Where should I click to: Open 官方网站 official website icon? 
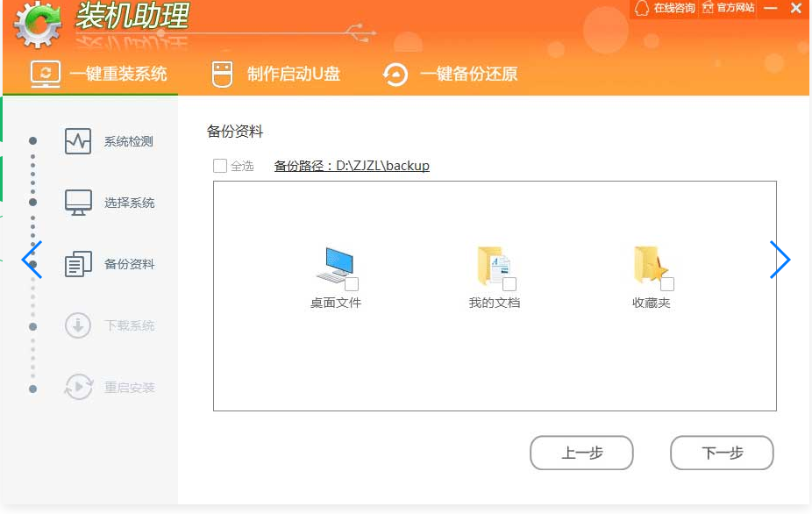[707, 8]
